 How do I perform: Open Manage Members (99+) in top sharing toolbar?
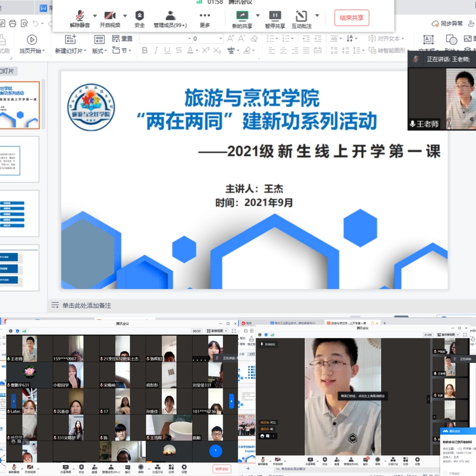point(170,18)
